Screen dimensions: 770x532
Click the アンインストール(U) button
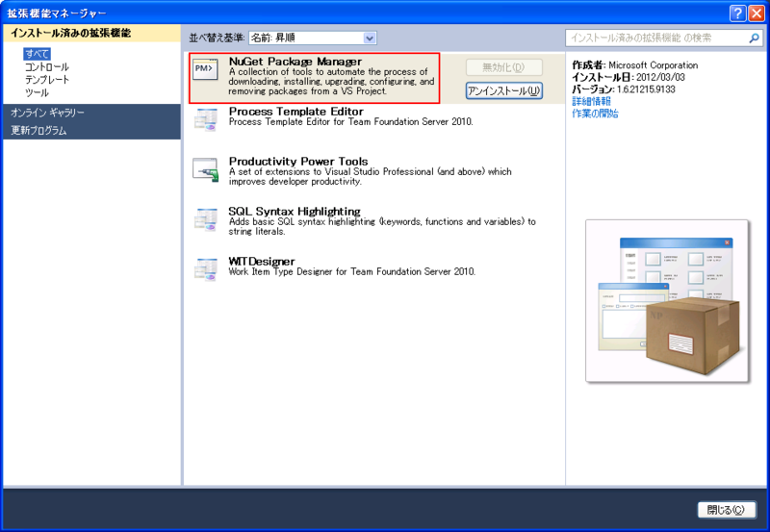[x=503, y=90]
